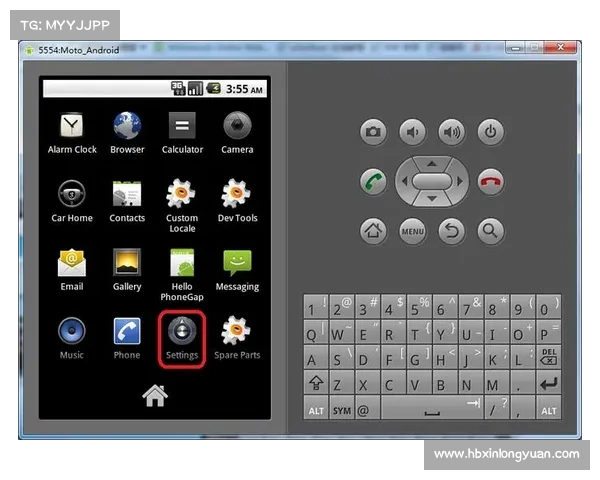The height and width of the screenshot is (480, 600).
Task: Open the Email app
Action: click(x=72, y=270)
